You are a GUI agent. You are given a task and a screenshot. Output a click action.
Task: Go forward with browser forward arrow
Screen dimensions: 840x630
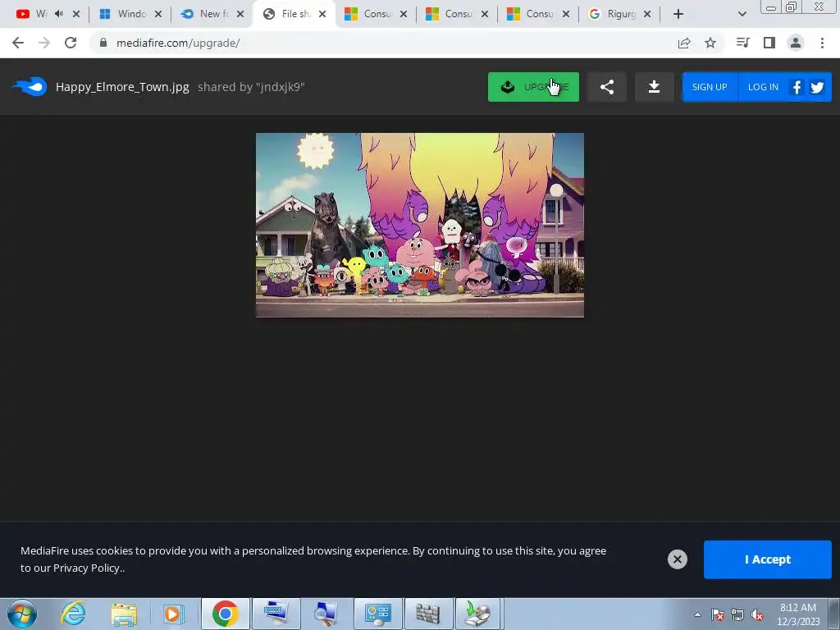[x=44, y=43]
